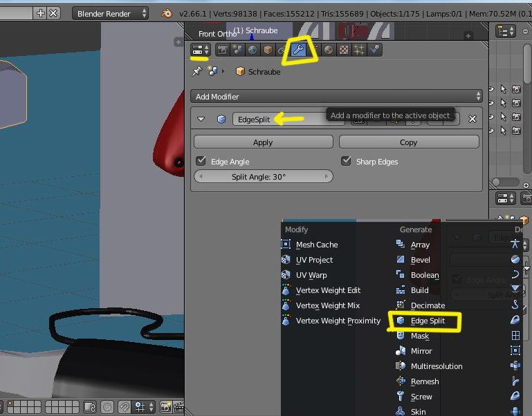The height and width of the screenshot is (416, 532).
Task: Toggle the snap magnet button
Action: coord(124,407)
